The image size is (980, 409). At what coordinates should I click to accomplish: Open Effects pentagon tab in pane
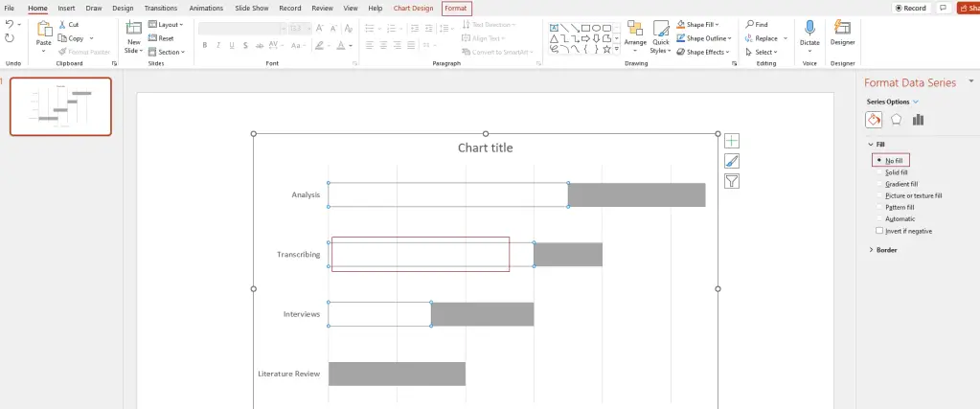pyautogui.click(x=897, y=120)
